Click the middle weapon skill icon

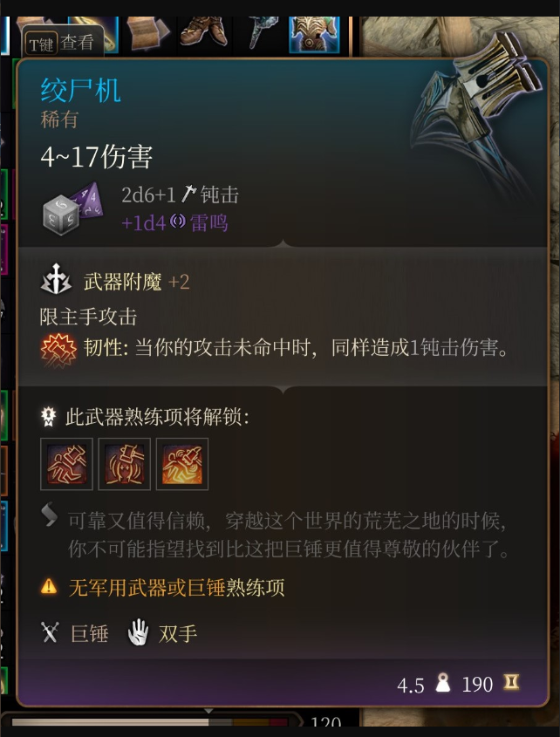coord(124,464)
